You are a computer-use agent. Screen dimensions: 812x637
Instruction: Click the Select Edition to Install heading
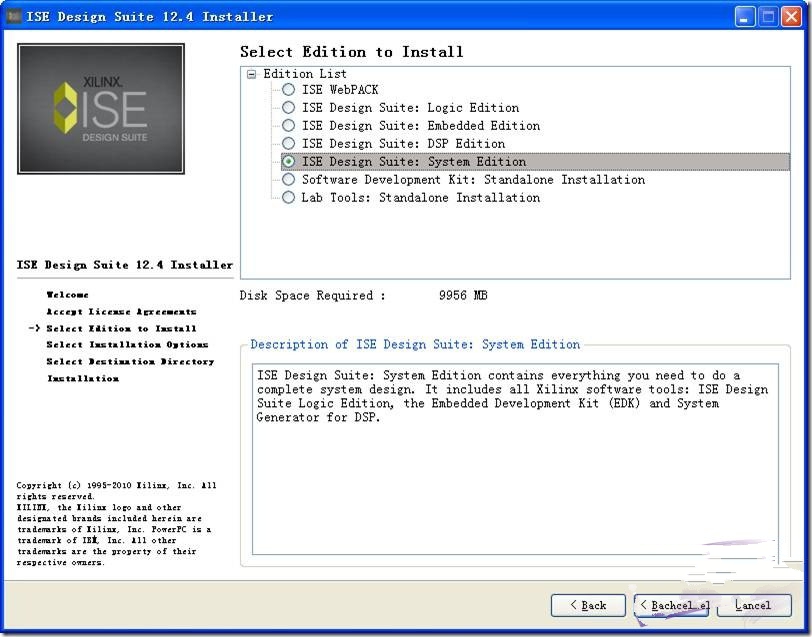tap(352, 52)
